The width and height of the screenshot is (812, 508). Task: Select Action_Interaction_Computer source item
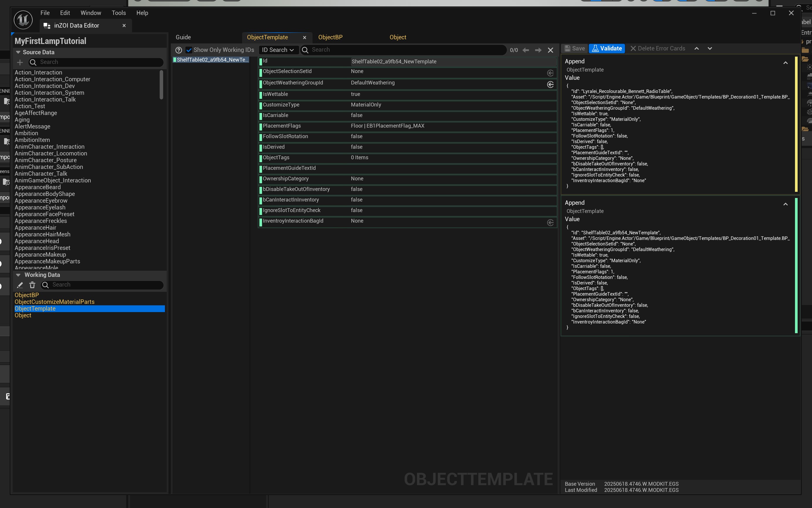[x=53, y=79]
